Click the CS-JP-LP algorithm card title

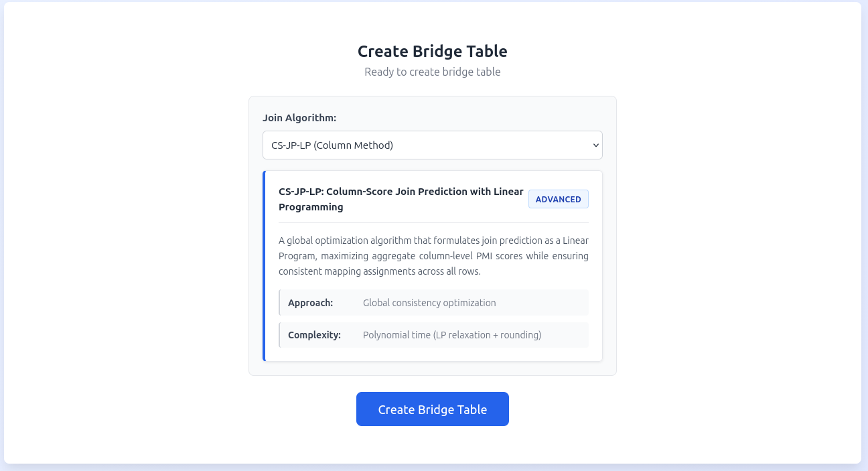click(x=401, y=192)
